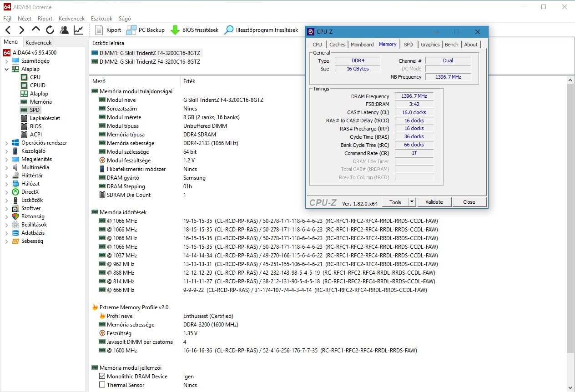Expand the Multimédia tree node
Viewport: 575px width, 392px height.
[6, 167]
